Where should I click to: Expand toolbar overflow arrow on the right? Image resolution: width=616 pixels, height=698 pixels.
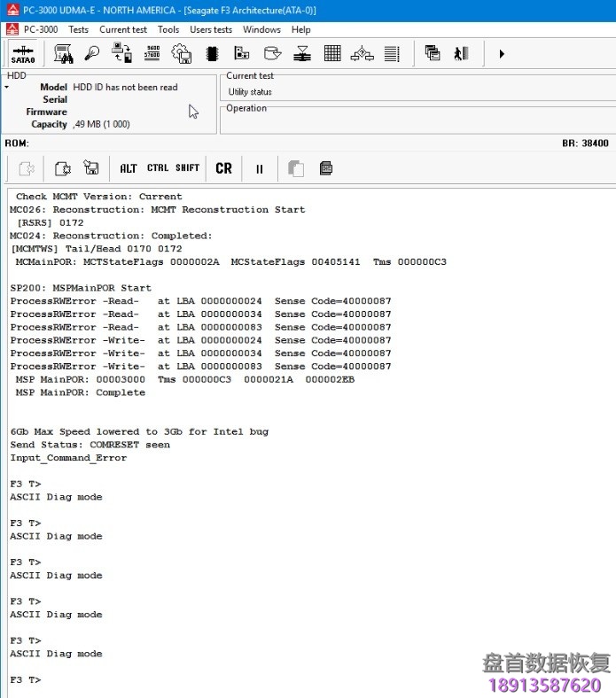pos(502,54)
